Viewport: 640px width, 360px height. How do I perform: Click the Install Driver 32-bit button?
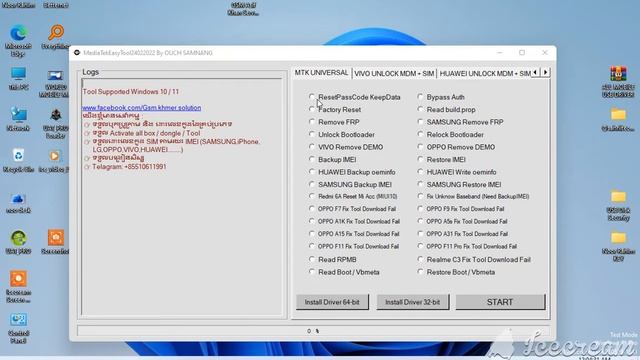(413, 302)
